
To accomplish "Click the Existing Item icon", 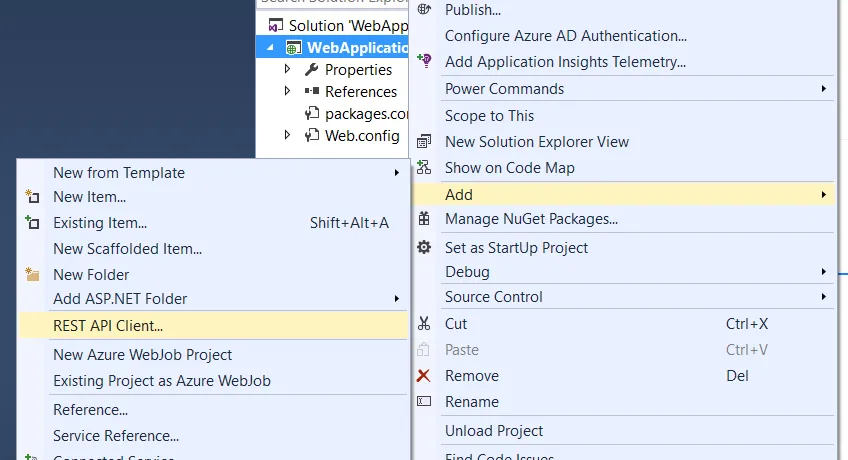I will tap(33, 223).
